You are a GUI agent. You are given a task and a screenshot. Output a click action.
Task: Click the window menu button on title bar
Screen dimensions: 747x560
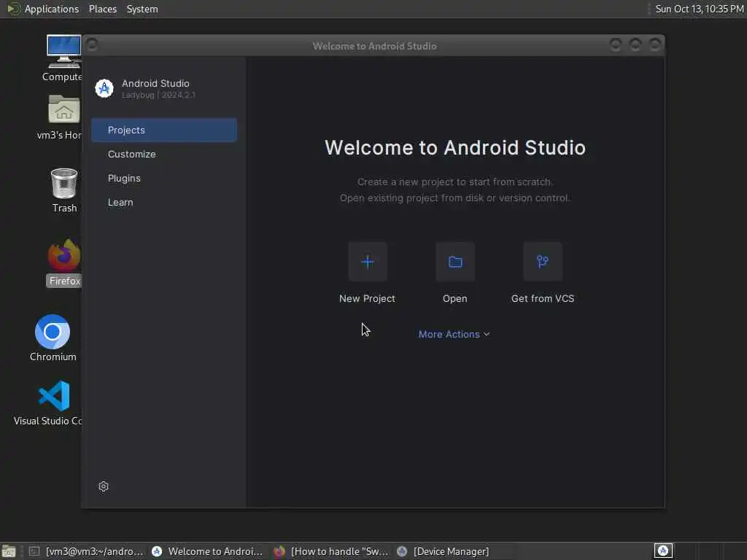[x=93, y=45]
